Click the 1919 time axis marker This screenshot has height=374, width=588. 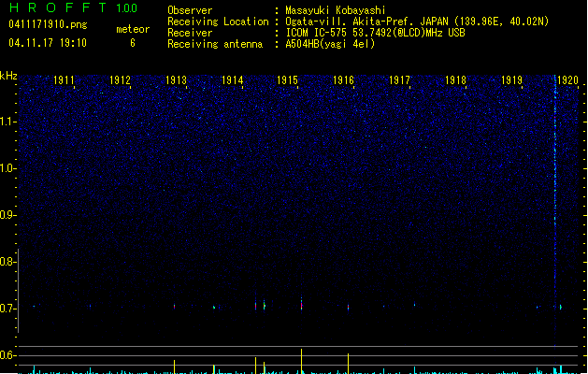coord(512,80)
